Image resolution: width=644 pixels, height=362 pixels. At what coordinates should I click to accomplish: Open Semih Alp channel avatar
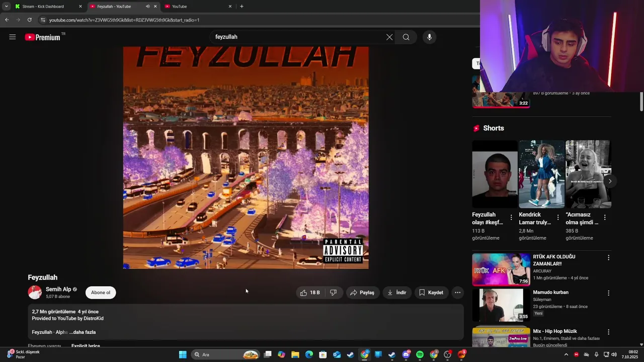tap(35, 292)
